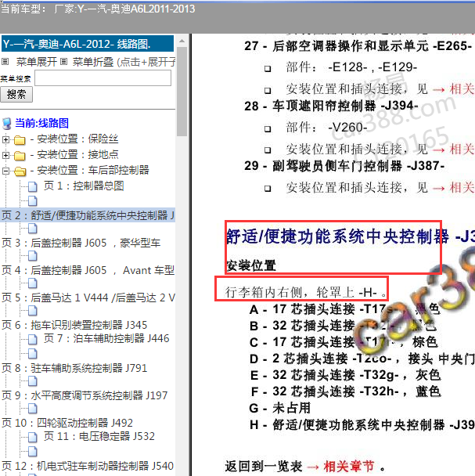
Task: Open 相关 link under item 27 -E265-
Action: pyautogui.click(x=462, y=89)
